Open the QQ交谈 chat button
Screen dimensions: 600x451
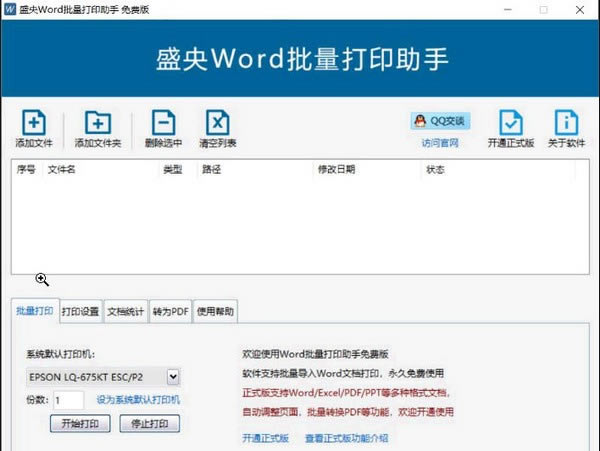click(x=440, y=121)
